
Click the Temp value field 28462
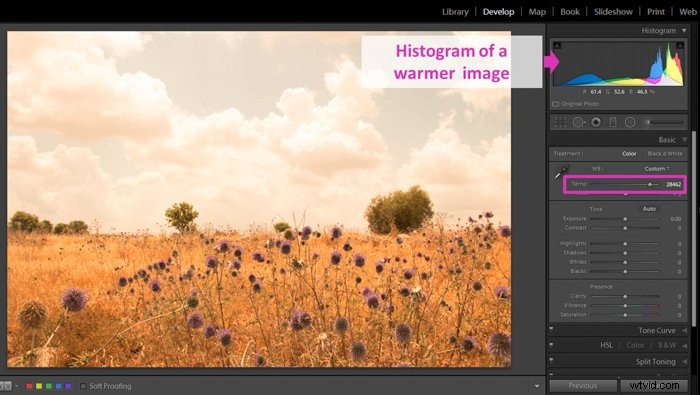coord(673,184)
